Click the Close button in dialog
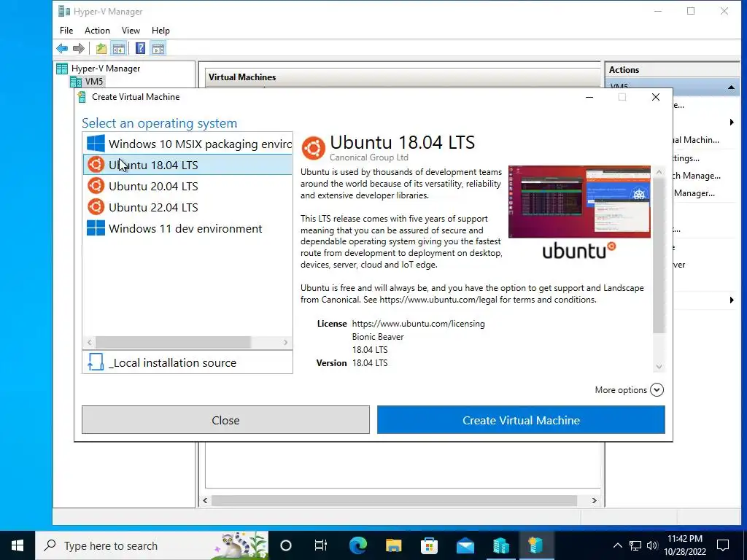 225,420
